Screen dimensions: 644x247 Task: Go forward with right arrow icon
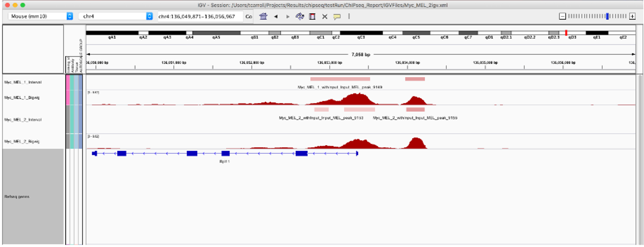[288, 16]
